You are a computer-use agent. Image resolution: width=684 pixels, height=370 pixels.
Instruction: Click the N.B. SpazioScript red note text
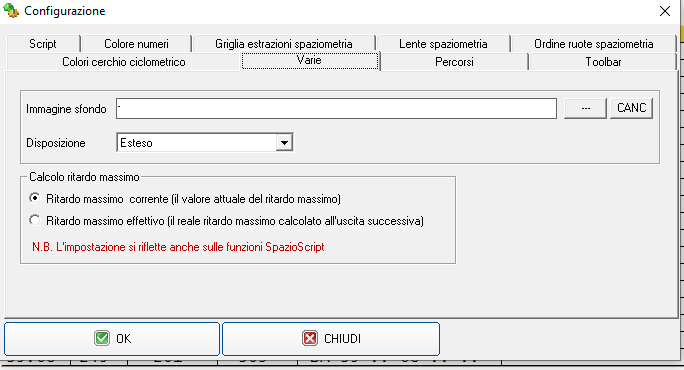pos(178,247)
